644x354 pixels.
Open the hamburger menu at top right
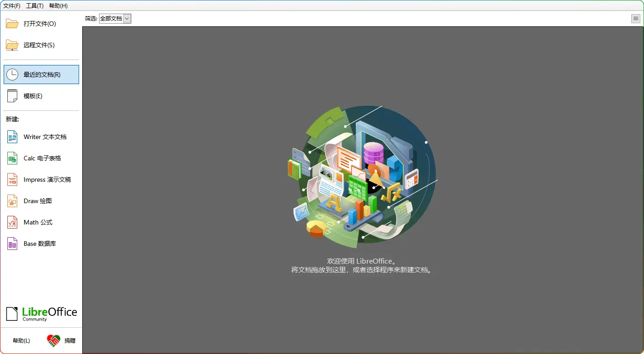tap(635, 19)
